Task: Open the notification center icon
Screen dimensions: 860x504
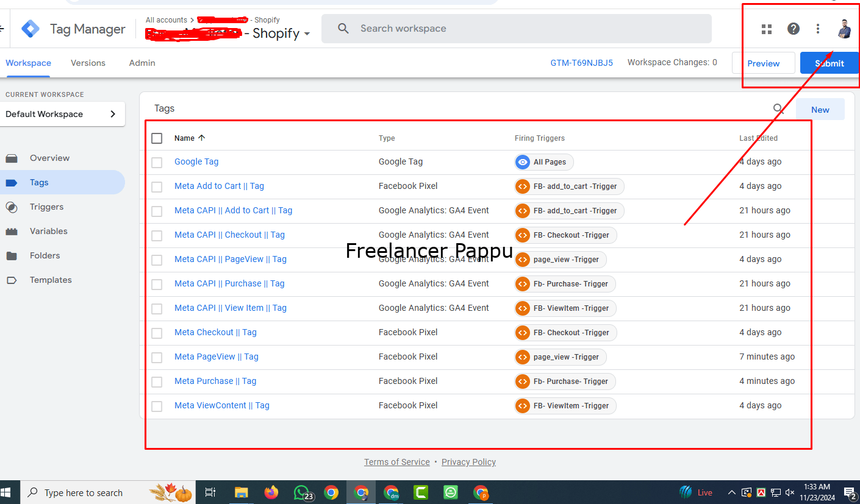Action: pyautogui.click(x=850, y=492)
